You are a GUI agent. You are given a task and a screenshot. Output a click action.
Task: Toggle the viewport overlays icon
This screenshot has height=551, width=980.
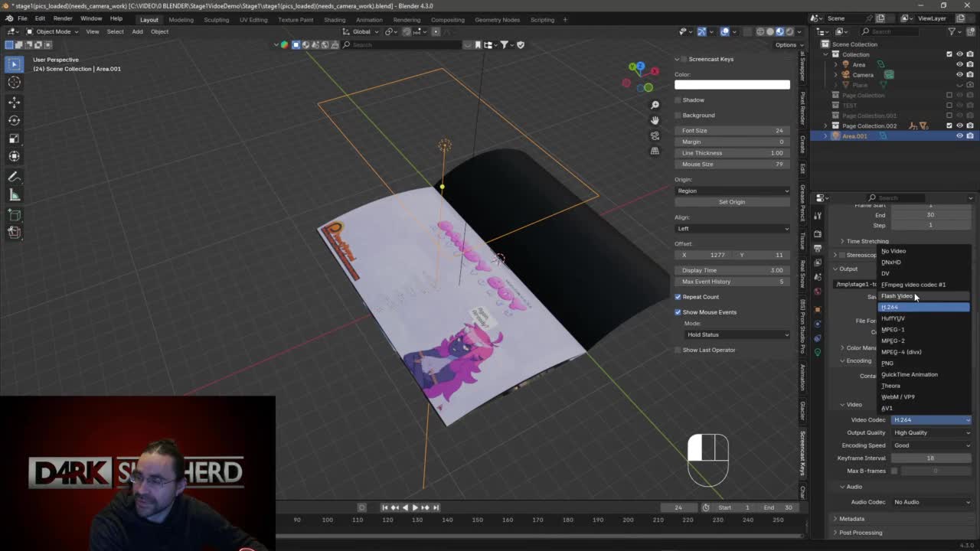tap(725, 31)
